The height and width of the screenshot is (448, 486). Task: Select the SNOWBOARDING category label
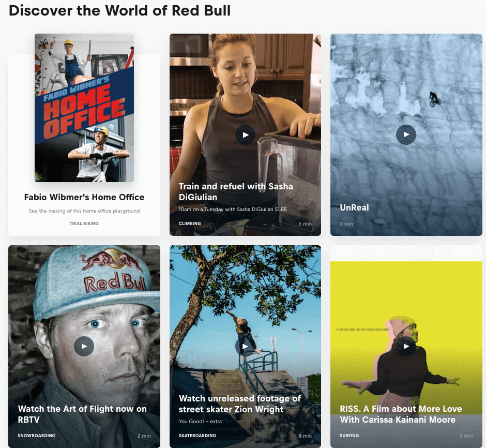tap(37, 436)
